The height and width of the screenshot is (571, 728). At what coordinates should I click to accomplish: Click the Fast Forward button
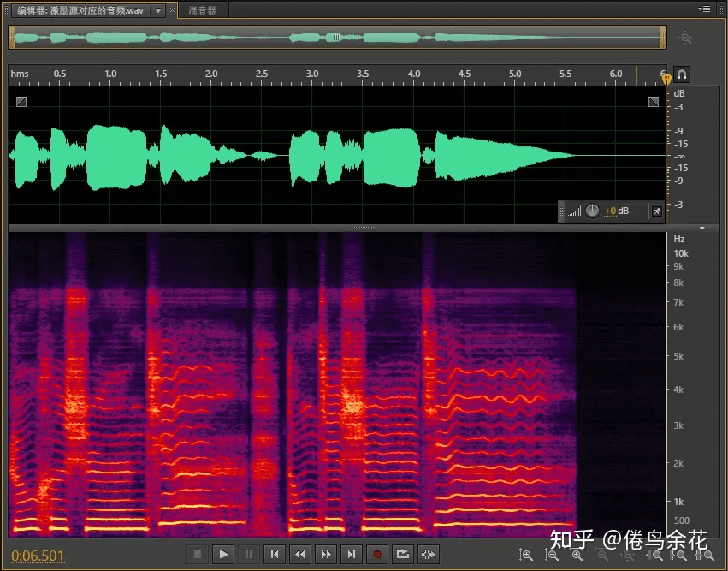coord(326,554)
